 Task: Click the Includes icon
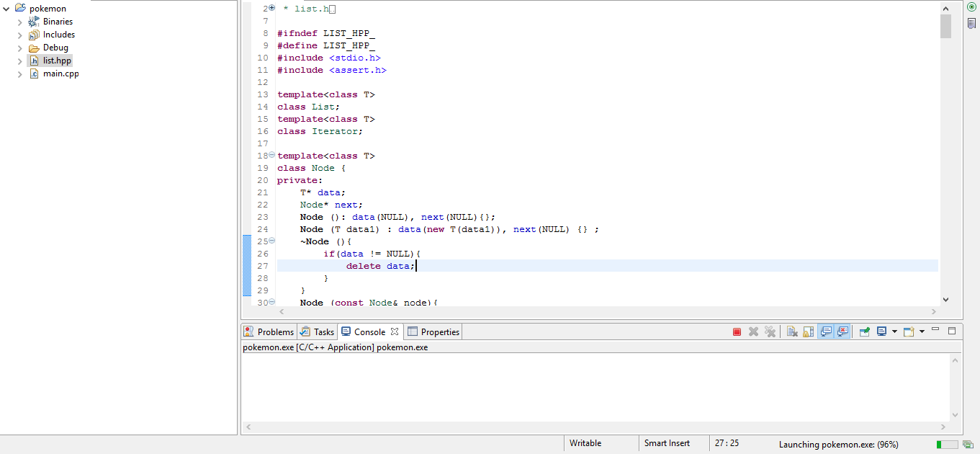pyautogui.click(x=34, y=35)
